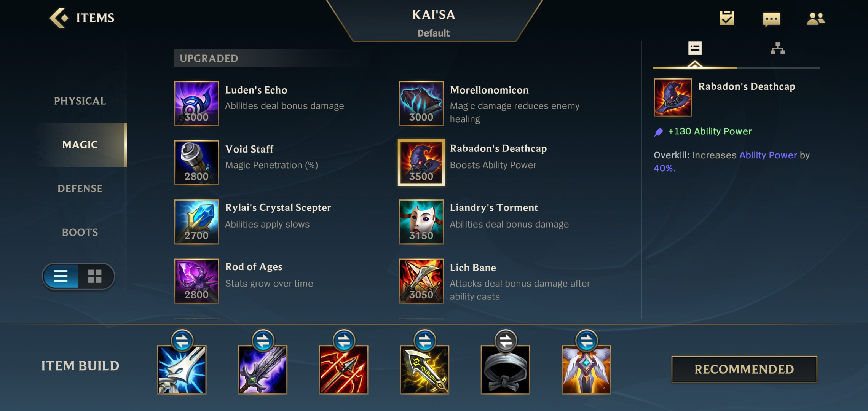Click the checklist clipboard icon

[727, 18]
